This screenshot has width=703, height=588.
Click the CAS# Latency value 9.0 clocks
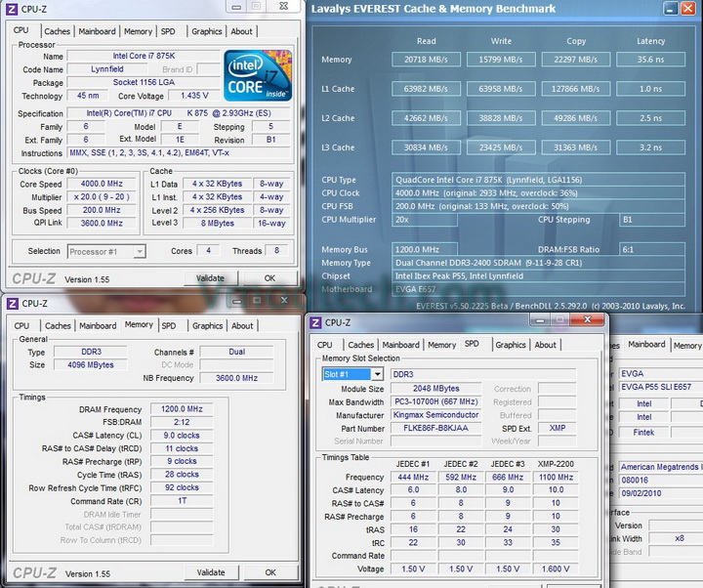[x=182, y=436]
